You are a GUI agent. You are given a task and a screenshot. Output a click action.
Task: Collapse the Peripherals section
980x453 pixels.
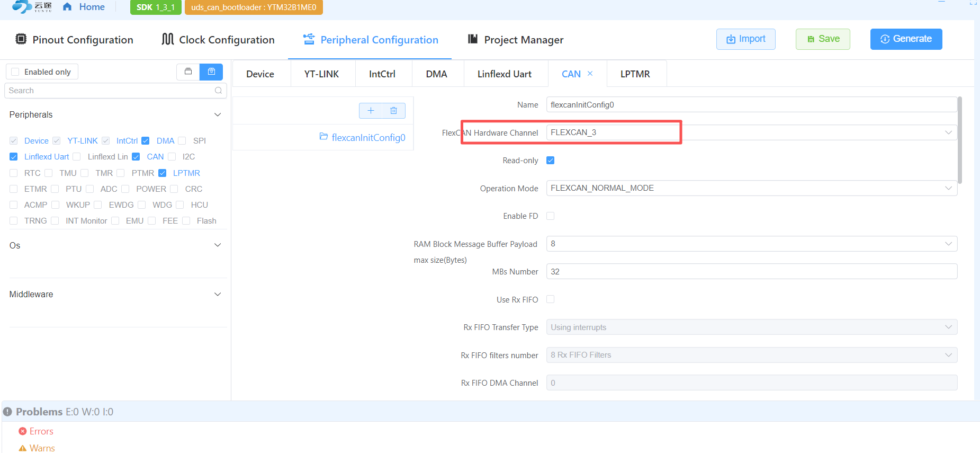click(x=217, y=115)
